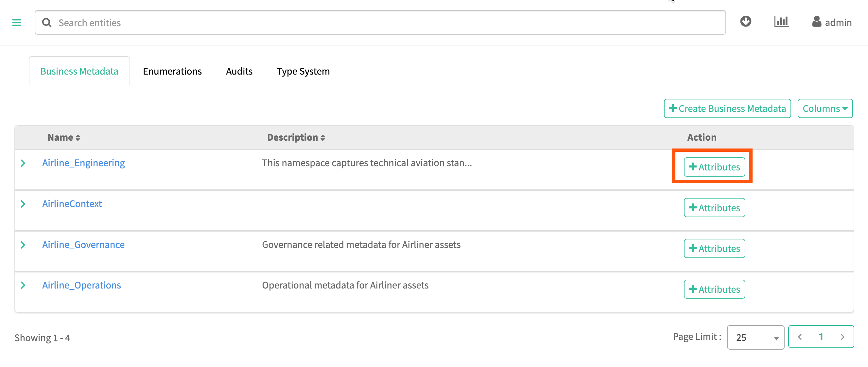
Task: Expand the Airline_Engineering row
Action: tap(23, 164)
